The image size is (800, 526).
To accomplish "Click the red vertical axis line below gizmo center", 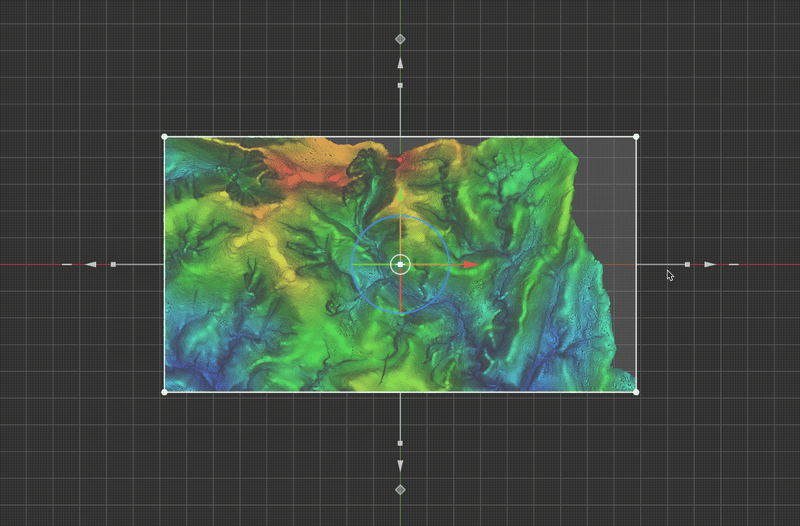I will pos(400,295).
